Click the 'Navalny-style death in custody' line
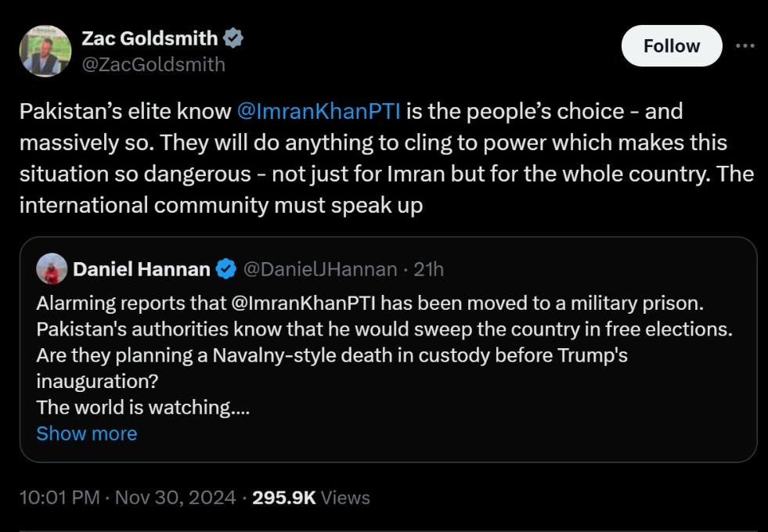The width and height of the screenshot is (768, 532). pyautogui.click(x=332, y=355)
